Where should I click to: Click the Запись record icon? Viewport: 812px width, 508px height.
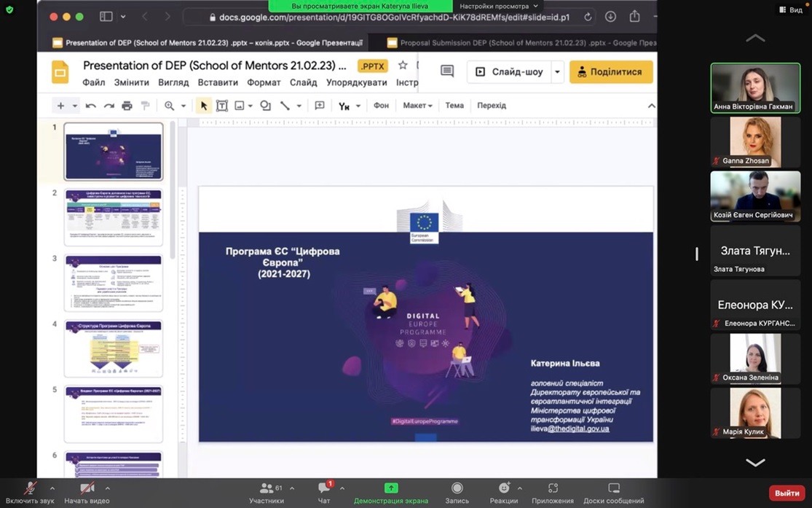click(457, 488)
